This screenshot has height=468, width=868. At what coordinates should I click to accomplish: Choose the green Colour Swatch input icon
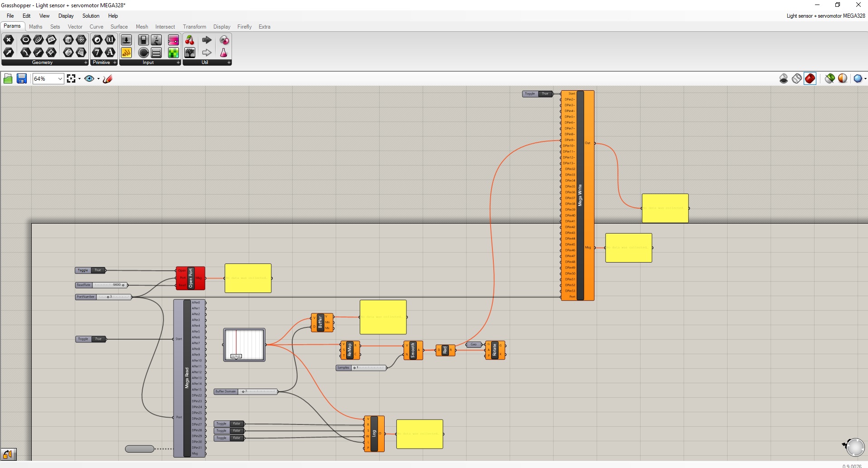coord(174,53)
